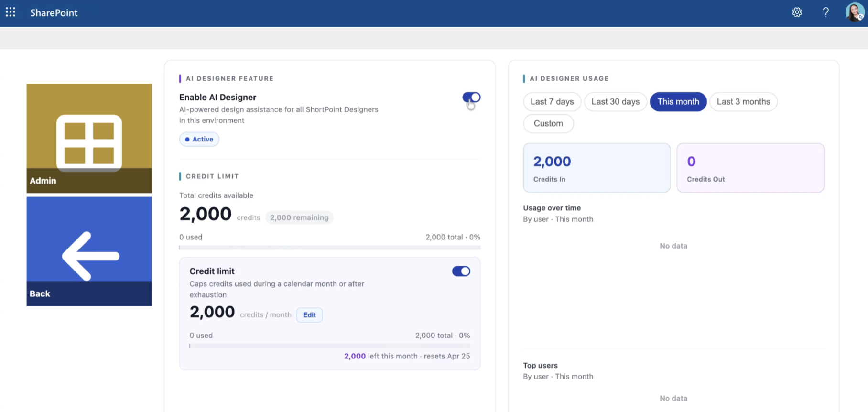Viewport: 868px width, 412px height.
Task: Toggle the Credit limit switch
Action: 461,271
